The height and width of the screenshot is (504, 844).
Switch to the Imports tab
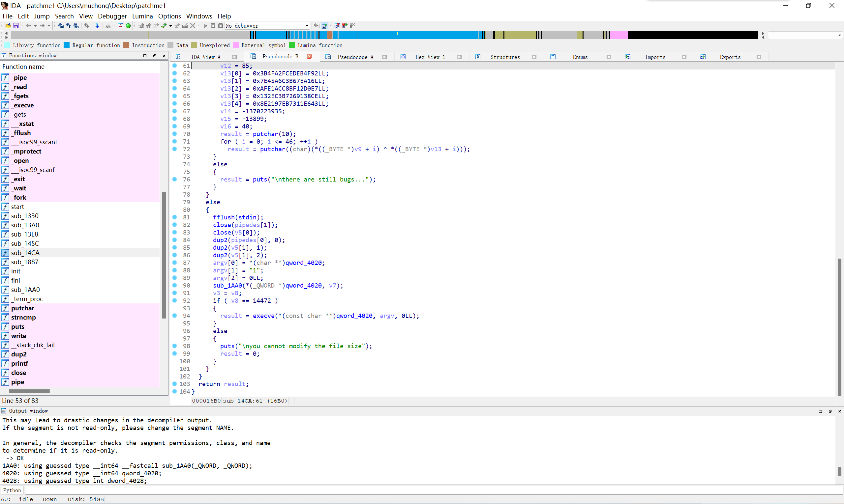(655, 57)
